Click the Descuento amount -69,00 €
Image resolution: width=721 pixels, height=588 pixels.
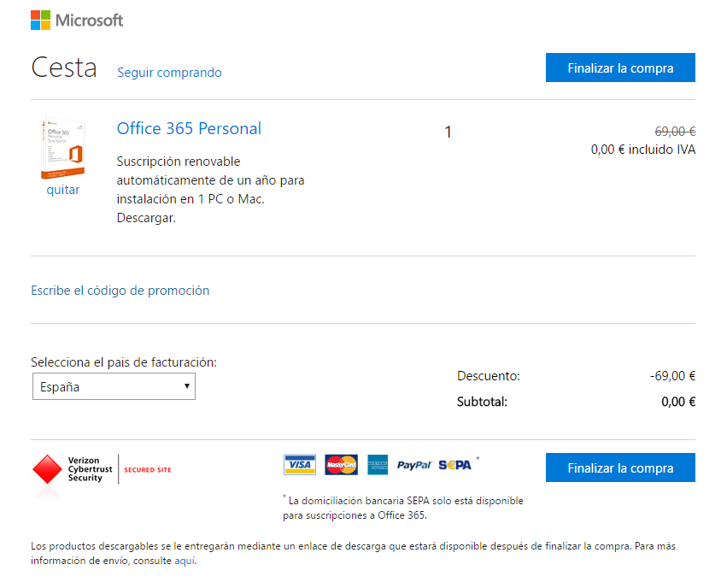(x=672, y=376)
